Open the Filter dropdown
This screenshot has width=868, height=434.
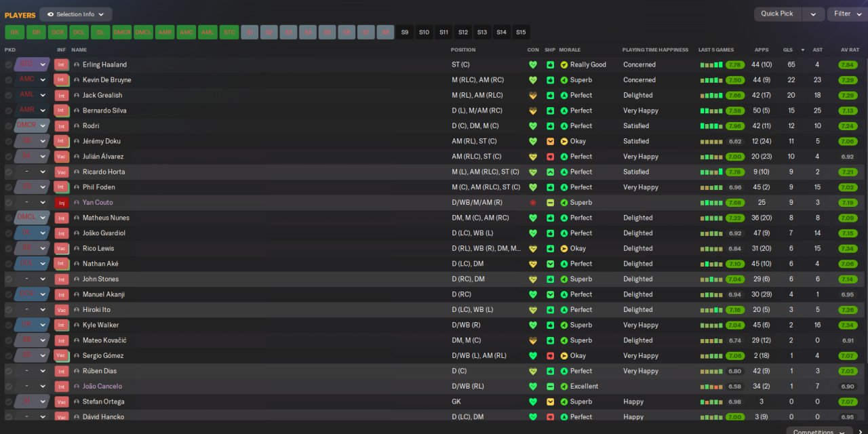[847, 14]
